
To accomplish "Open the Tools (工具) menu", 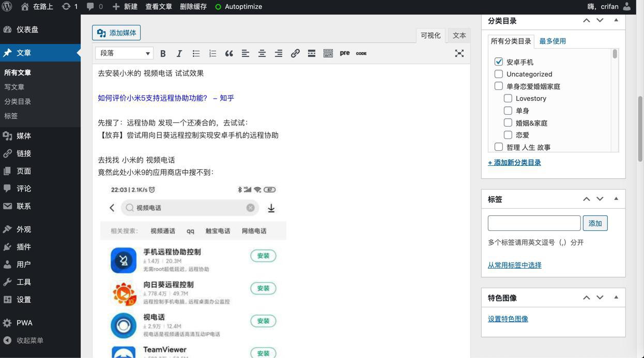I will coord(40,282).
